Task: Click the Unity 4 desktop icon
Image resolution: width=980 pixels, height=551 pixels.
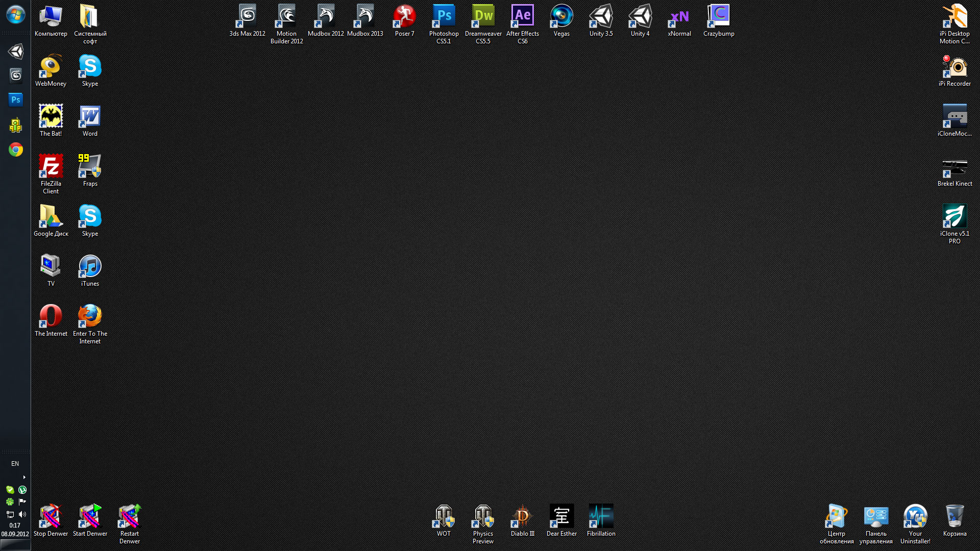Action: point(640,17)
